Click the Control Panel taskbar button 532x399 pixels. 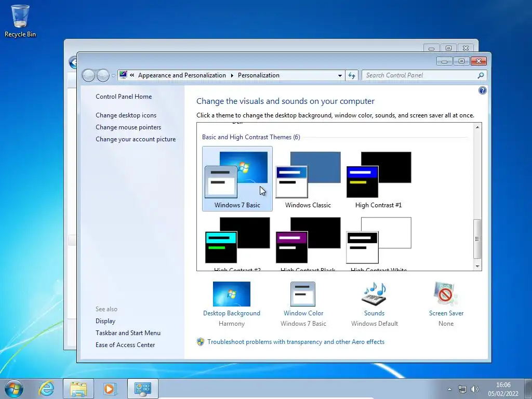143,389
